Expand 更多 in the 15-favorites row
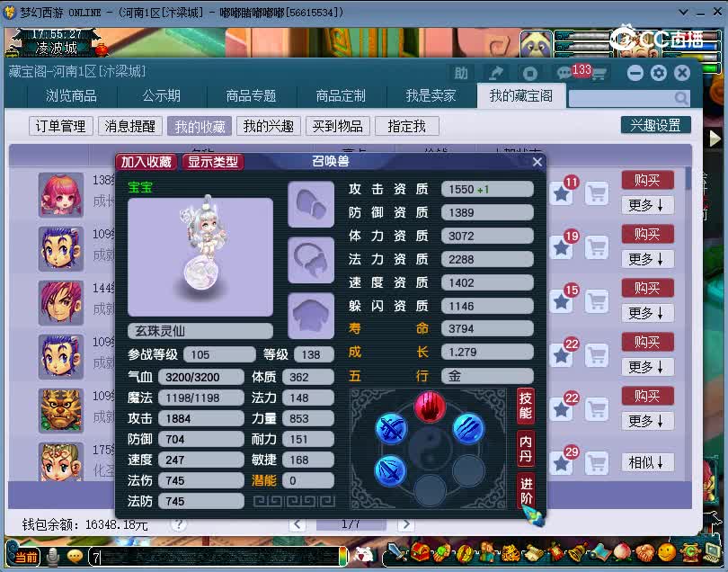The image size is (728, 572). (x=647, y=313)
